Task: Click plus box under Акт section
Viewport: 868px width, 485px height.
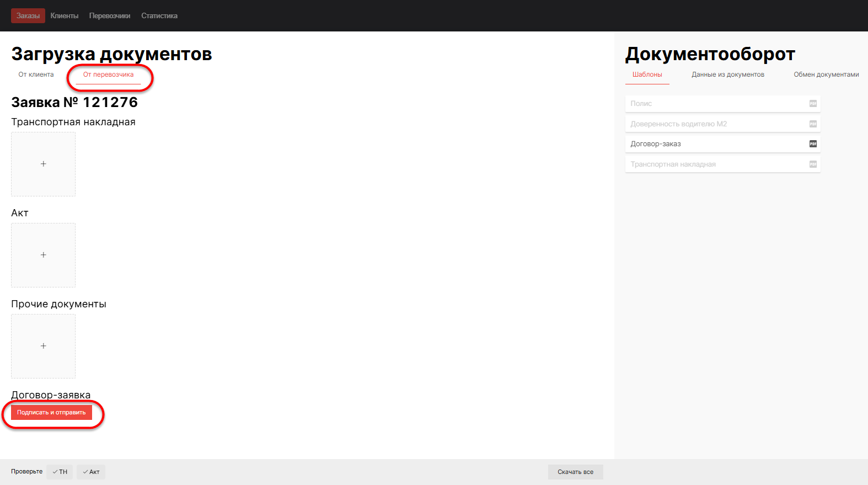Action: (44, 255)
